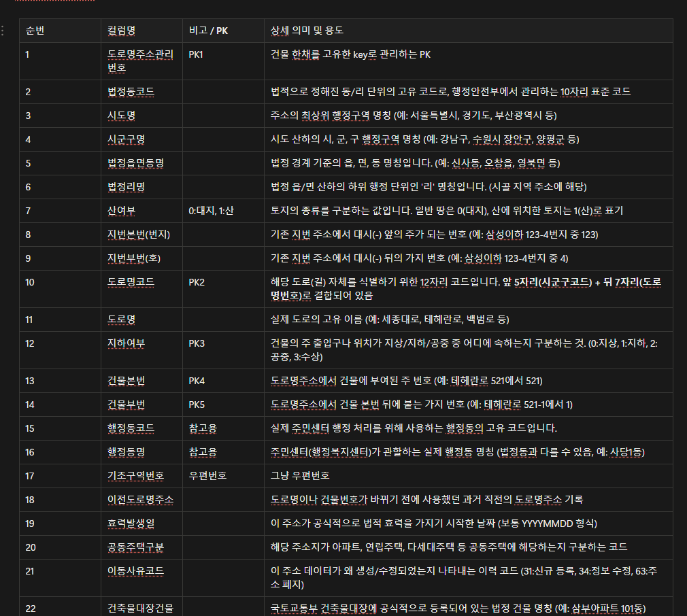
Task: Click the 'PK1' cell
Action: point(223,61)
